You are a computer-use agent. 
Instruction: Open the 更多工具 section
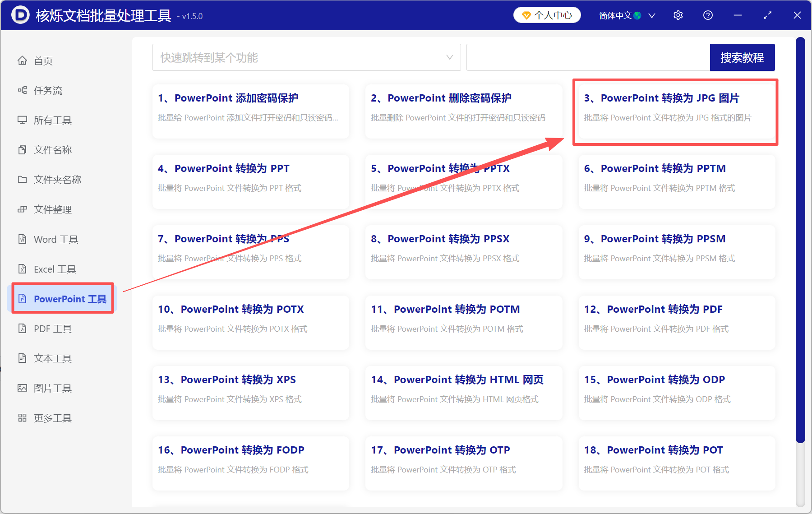[x=52, y=417]
